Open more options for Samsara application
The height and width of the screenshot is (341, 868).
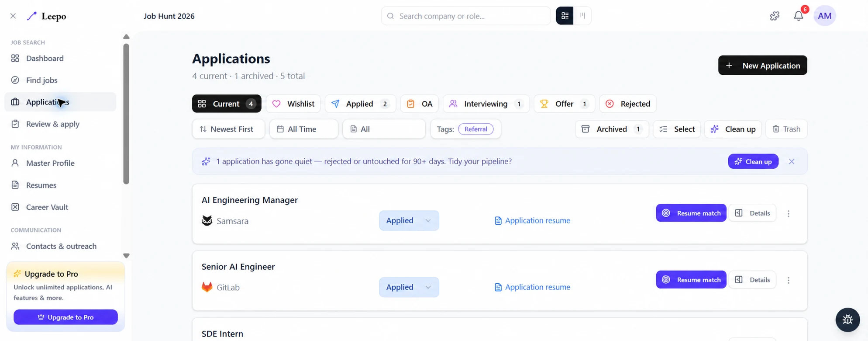[789, 213]
